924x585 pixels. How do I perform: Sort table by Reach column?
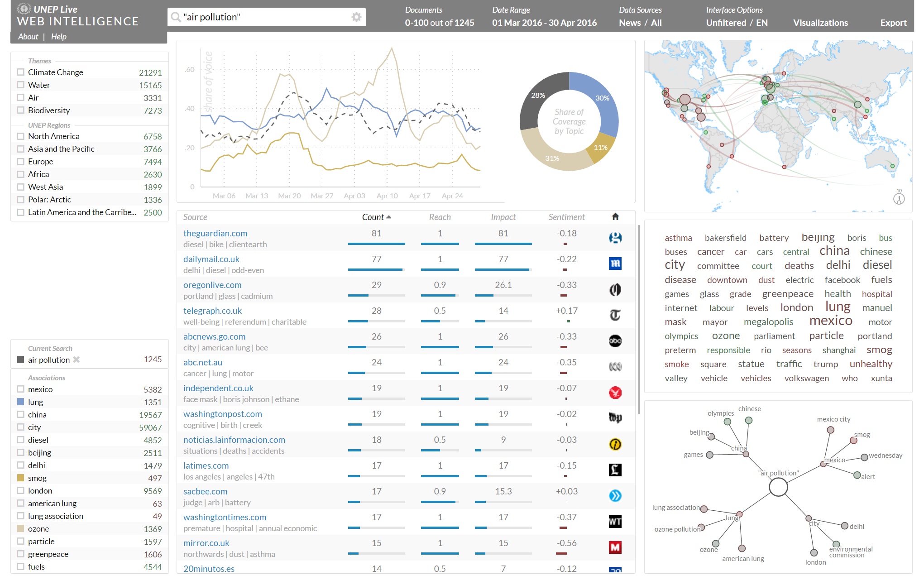coord(440,217)
